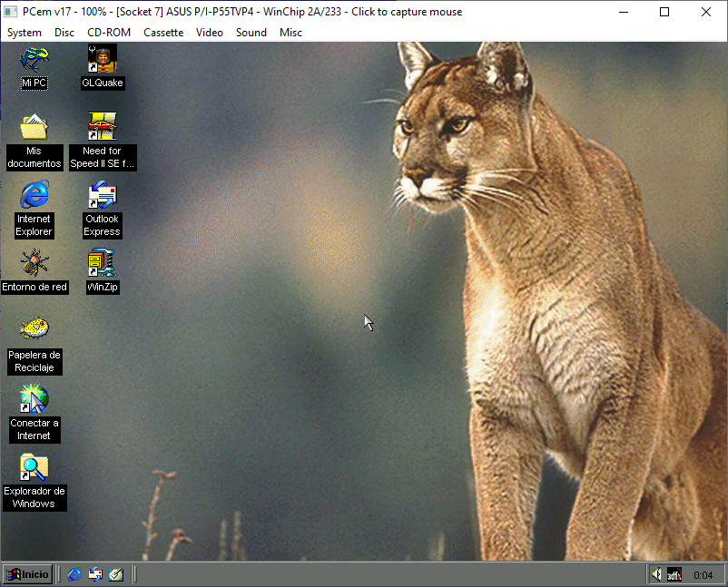This screenshot has width=728, height=587.
Task: Click the Internet Explorer desktop icon
Action: 34,195
